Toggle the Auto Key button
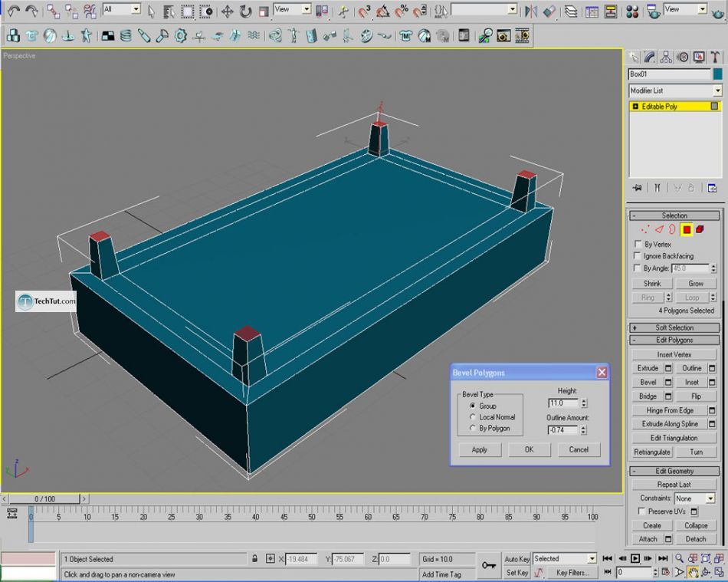 516,559
